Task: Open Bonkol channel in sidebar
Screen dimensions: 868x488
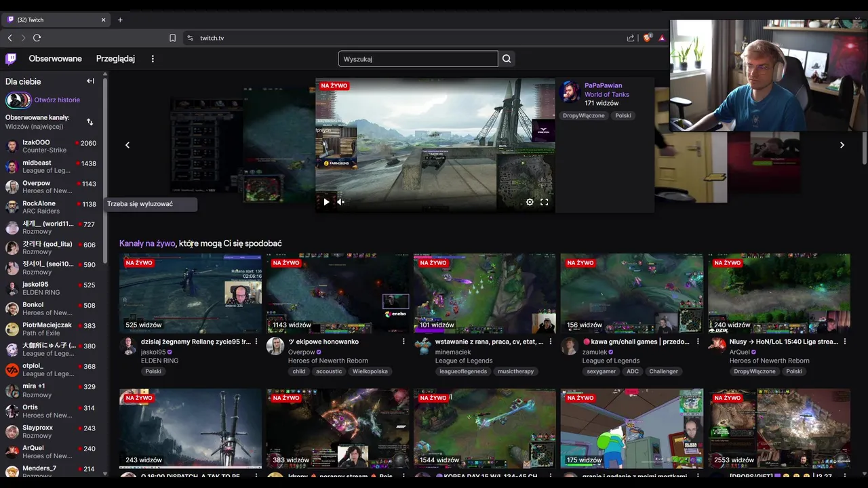Action: pos(53,308)
